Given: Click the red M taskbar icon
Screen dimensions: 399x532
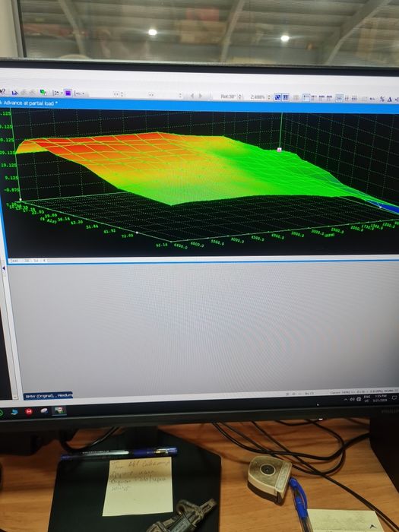Looking at the screenshot, I should [x=29, y=412].
